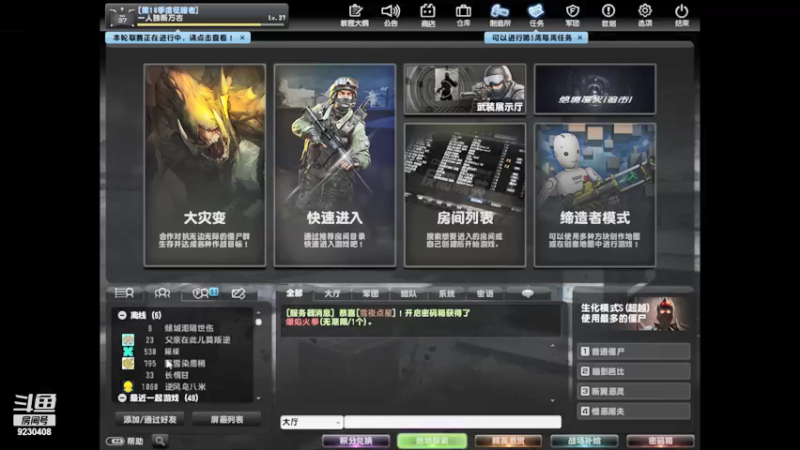Switch to the friends group tab icon
The width and height of the screenshot is (800, 450).
click(162, 293)
